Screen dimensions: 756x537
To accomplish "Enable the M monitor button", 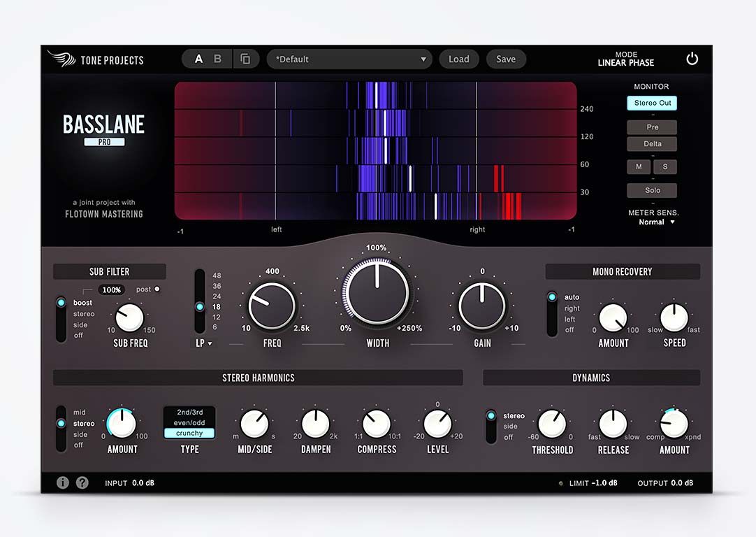I will click(638, 166).
